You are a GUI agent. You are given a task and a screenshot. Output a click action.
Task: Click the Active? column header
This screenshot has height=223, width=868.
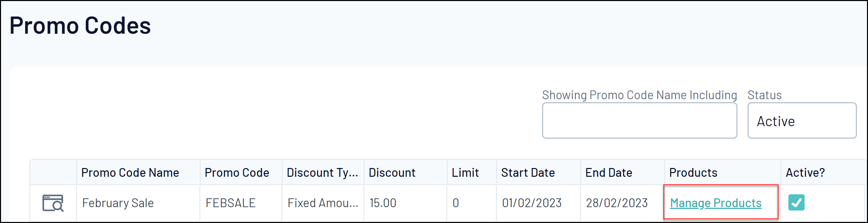[805, 173]
